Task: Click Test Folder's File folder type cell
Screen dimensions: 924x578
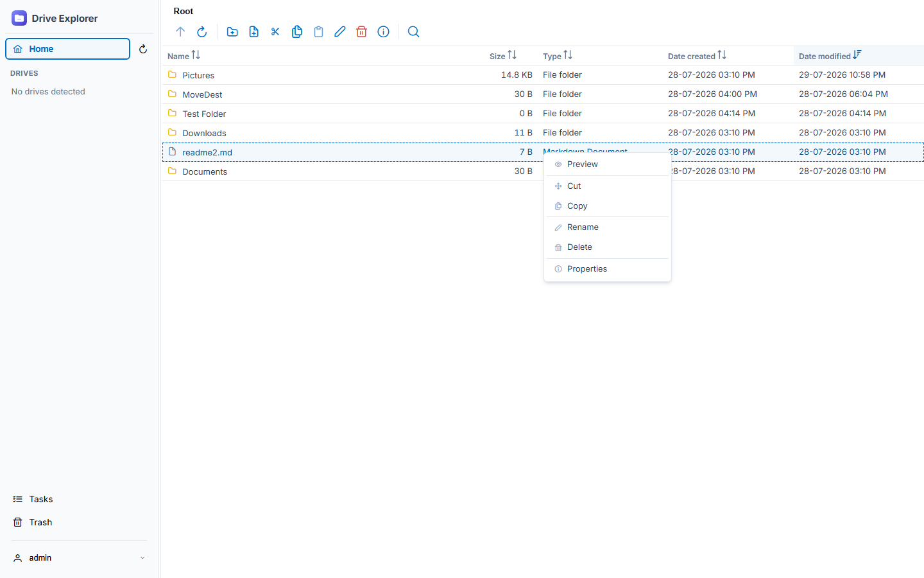Action: point(562,113)
